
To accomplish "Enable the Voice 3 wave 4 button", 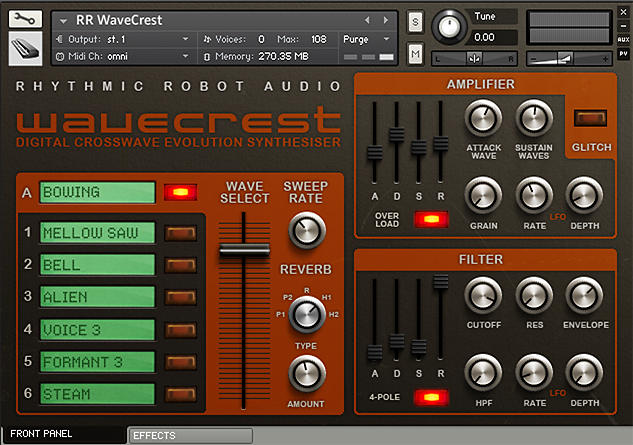I will tap(180, 330).
